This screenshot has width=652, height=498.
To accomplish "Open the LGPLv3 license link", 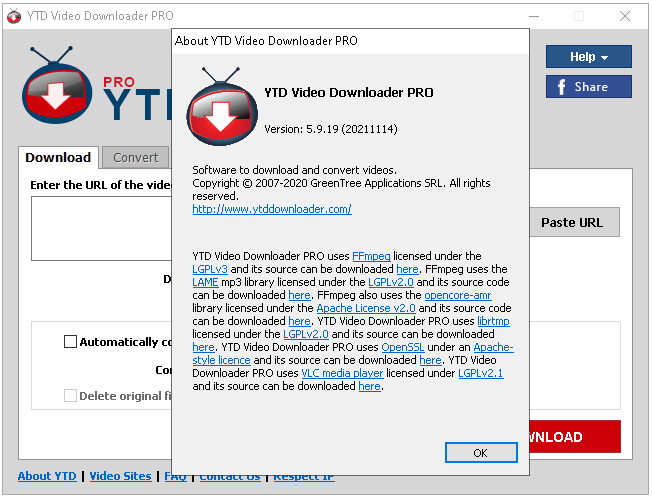I will [x=210, y=269].
